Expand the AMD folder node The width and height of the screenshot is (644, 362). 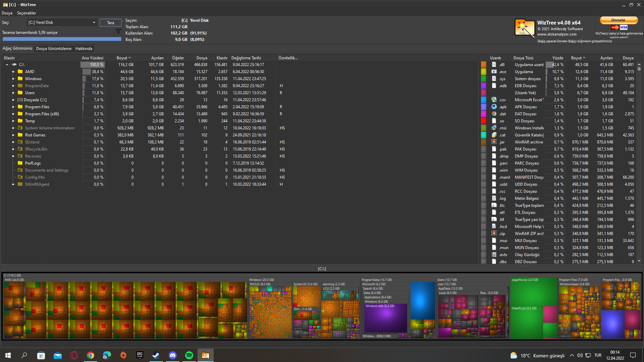[x=13, y=71]
